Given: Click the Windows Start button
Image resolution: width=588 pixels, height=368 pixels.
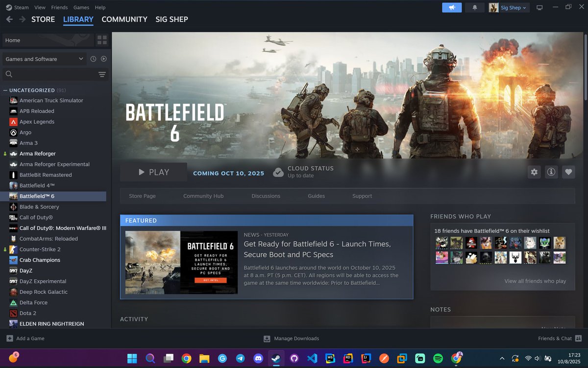Looking at the screenshot, I should [x=132, y=358].
